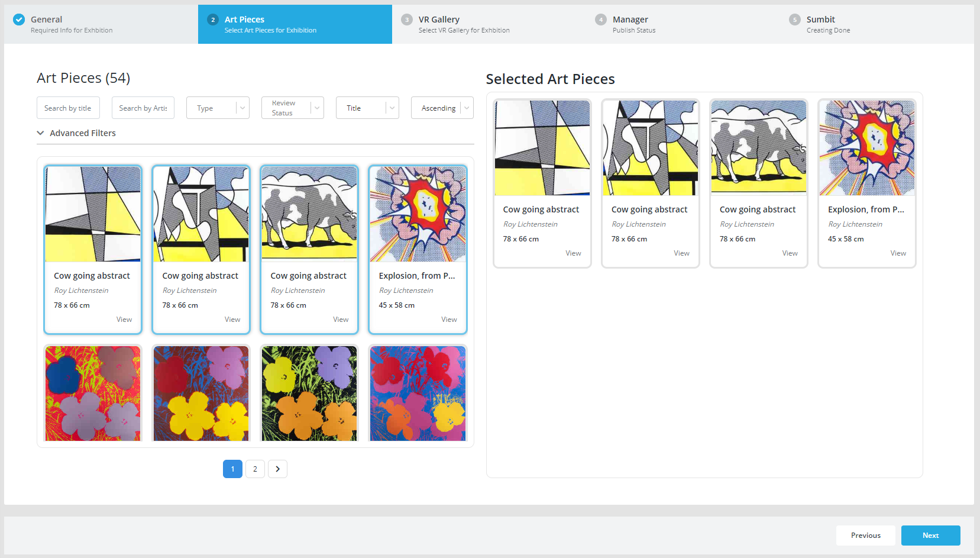
Task: View the Explosion piece in Selected Art Pieces
Action: (x=898, y=253)
